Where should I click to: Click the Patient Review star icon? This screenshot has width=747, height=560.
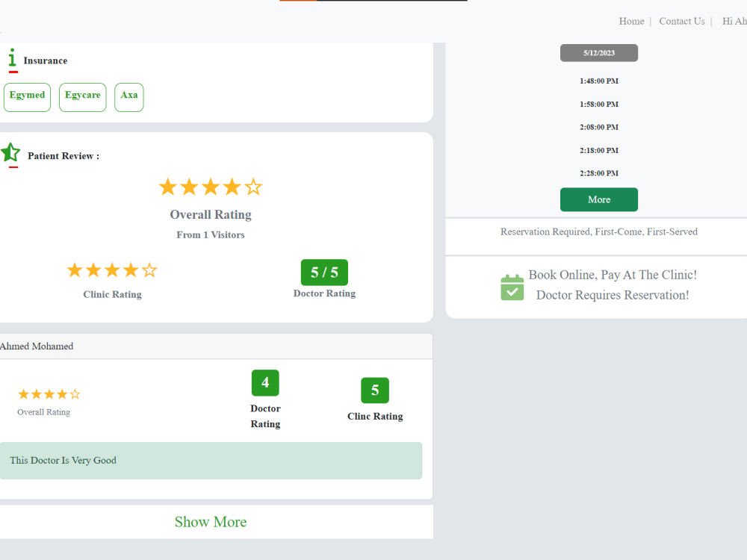10,153
